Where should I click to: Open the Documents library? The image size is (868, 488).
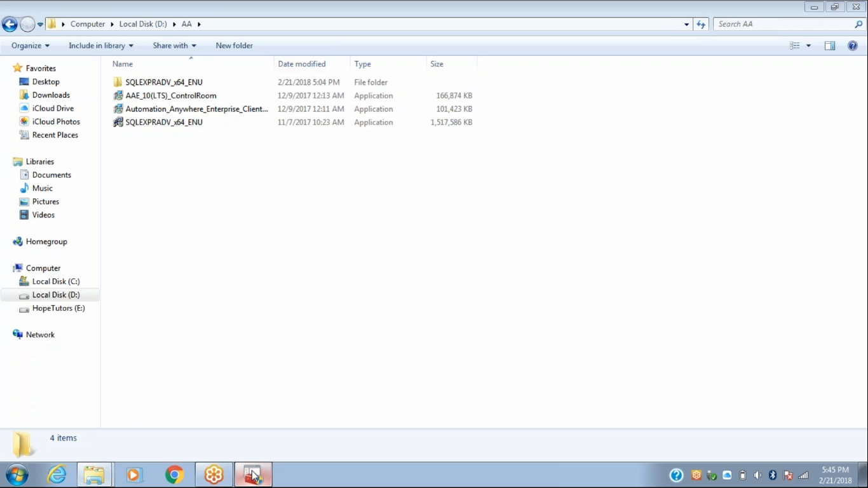click(x=51, y=175)
